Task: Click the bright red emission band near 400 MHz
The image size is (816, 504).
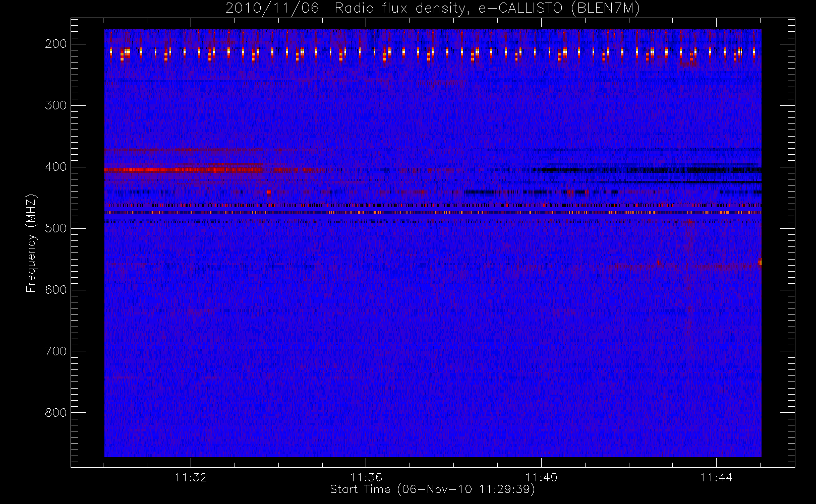Action: pos(184,170)
